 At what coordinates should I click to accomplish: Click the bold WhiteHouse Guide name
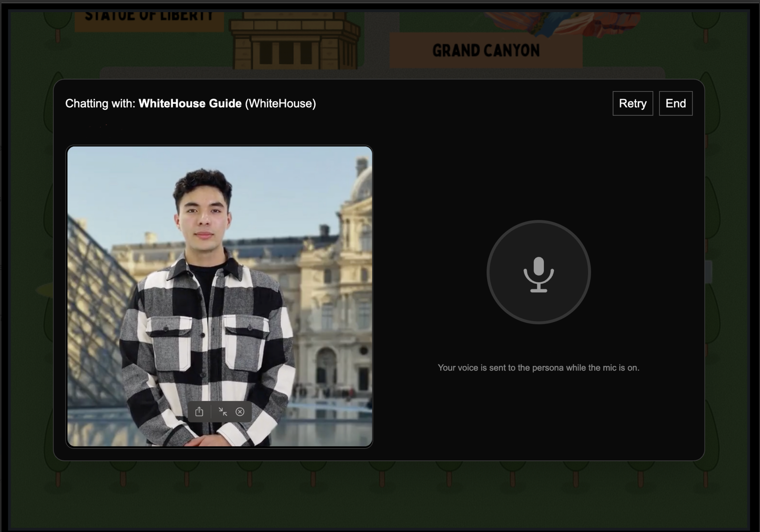190,104
